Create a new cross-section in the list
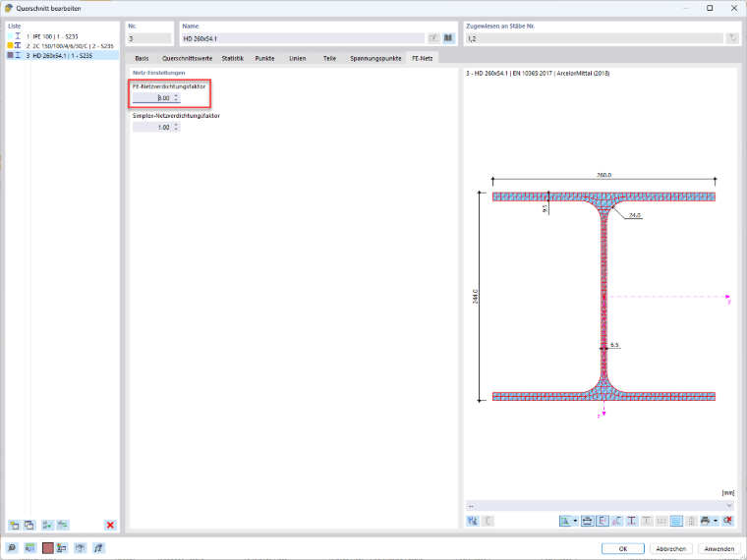747x560 pixels. [15, 525]
